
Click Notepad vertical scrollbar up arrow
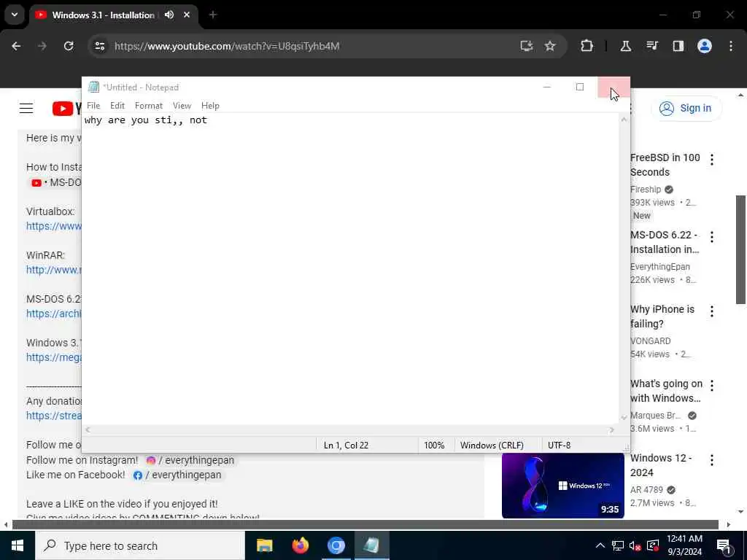[x=624, y=120]
